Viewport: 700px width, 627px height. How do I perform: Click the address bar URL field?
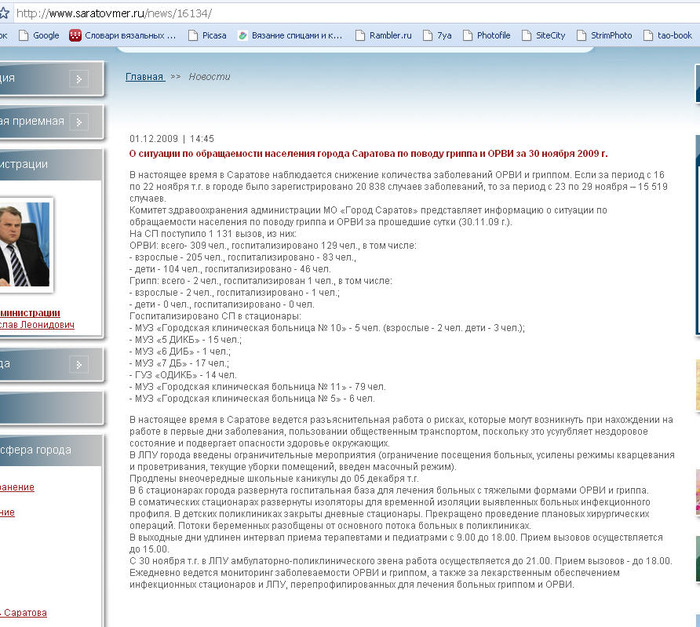pos(356,13)
